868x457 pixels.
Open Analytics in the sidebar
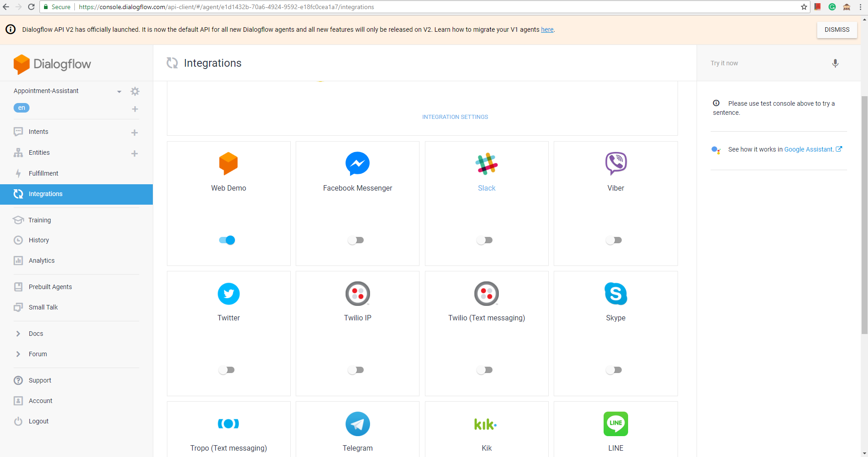42,260
